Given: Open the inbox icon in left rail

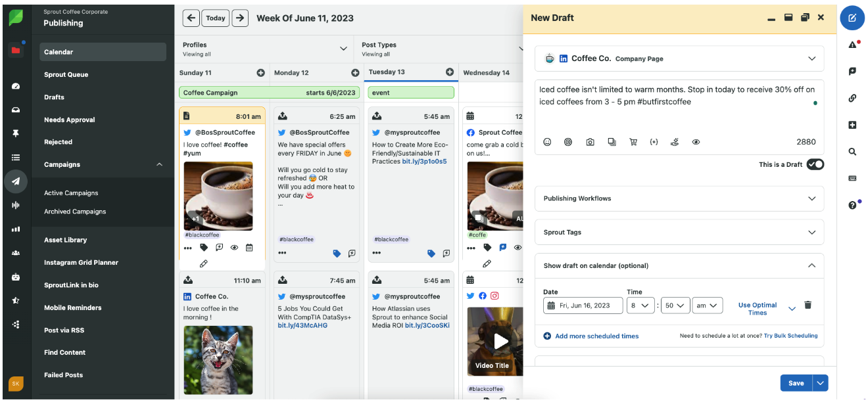Looking at the screenshot, I should 16,110.
